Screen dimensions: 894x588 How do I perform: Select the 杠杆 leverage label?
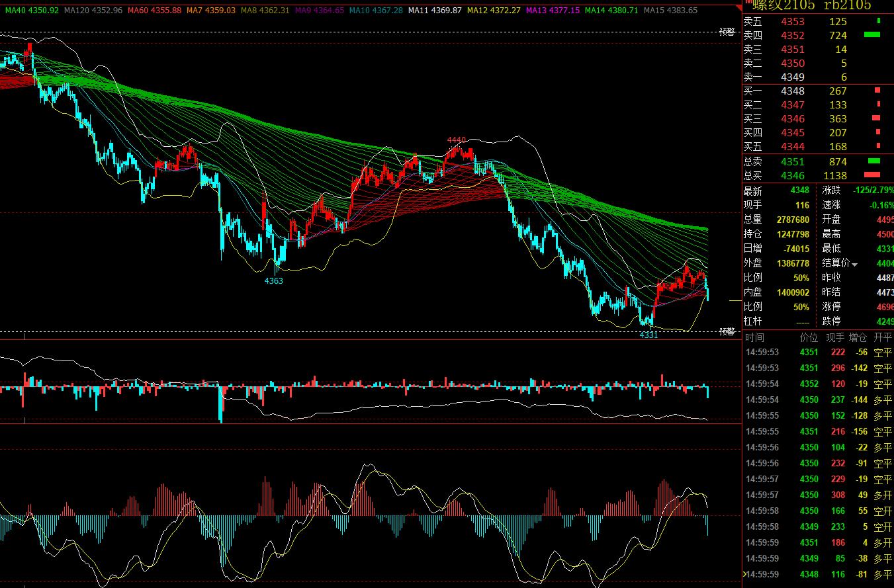click(x=753, y=321)
